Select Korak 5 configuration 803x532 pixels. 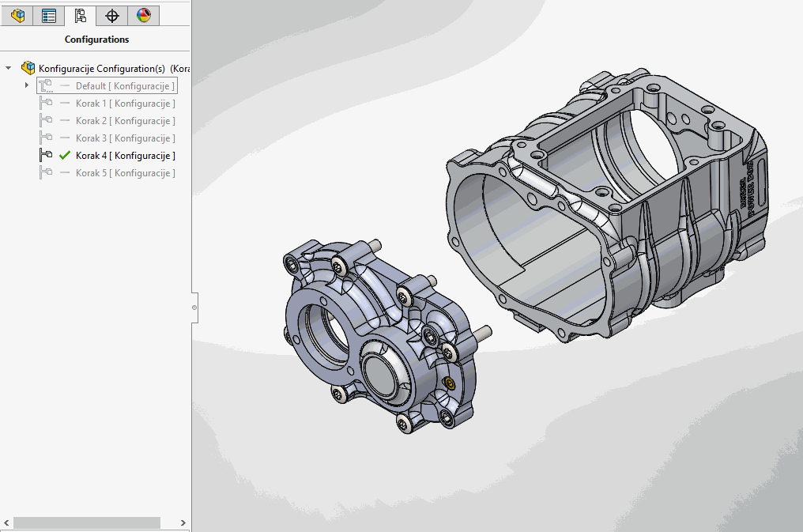[125, 173]
